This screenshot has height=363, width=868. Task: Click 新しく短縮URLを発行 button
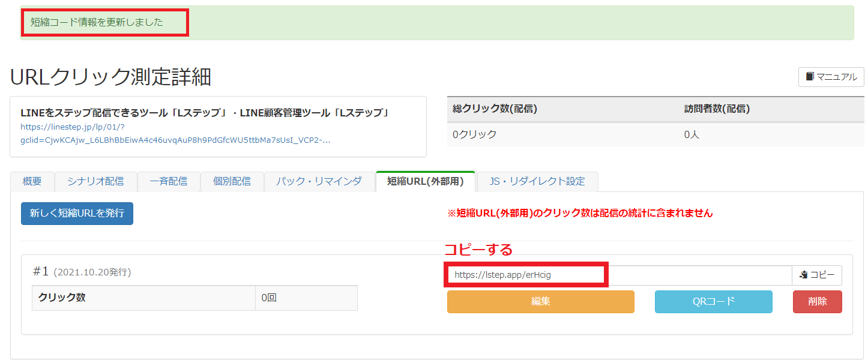pyautogui.click(x=77, y=214)
